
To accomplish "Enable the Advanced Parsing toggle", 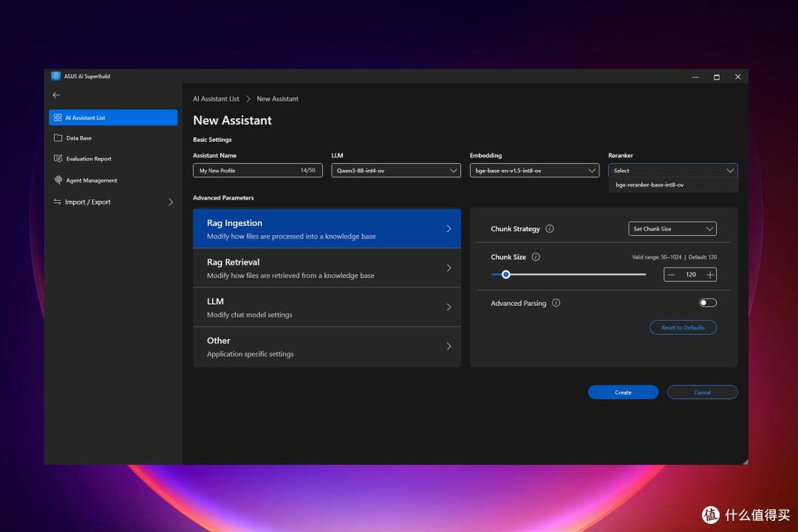I will tap(708, 303).
